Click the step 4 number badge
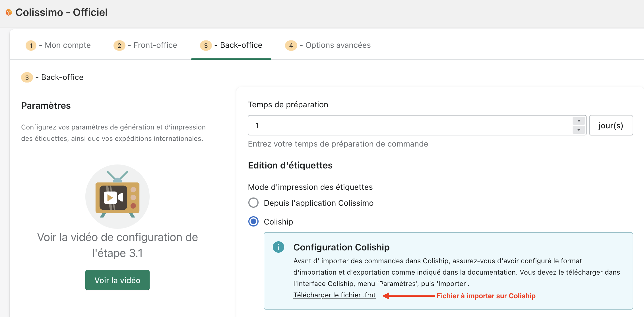 pos(291,46)
